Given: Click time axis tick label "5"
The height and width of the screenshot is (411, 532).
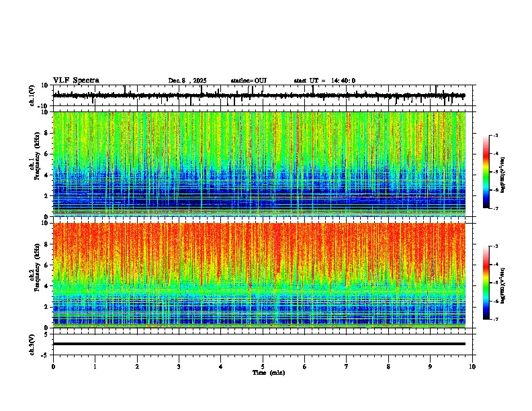Looking at the screenshot, I should click(263, 367).
